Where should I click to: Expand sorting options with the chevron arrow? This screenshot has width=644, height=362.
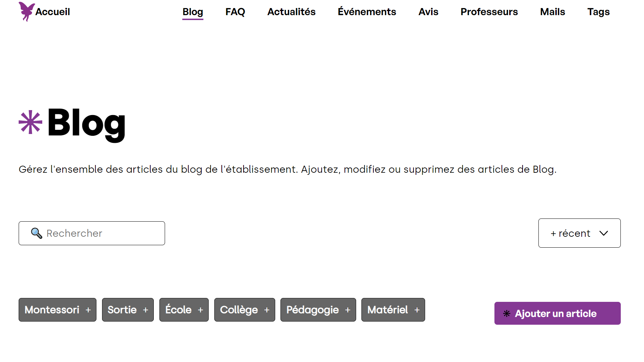coord(604,233)
